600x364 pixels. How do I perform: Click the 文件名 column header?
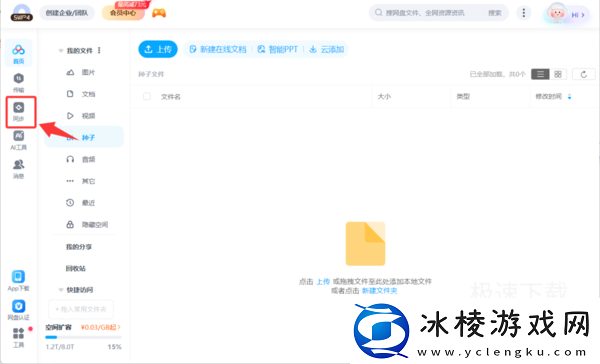pyautogui.click(x=171, y=97)
